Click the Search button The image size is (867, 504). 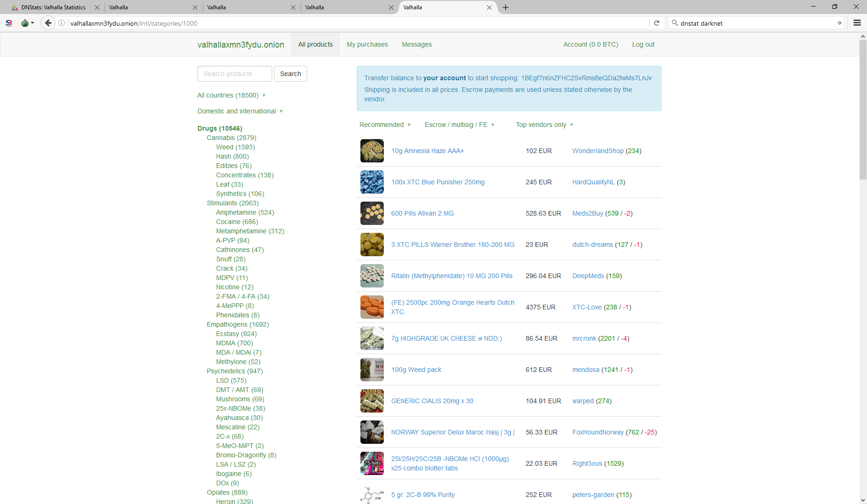(x=290, y=74)
